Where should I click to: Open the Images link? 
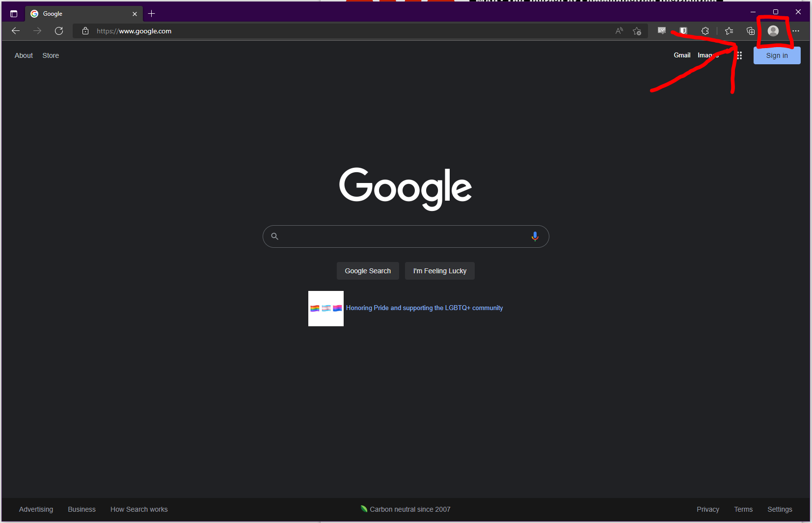tap(708, 55)
